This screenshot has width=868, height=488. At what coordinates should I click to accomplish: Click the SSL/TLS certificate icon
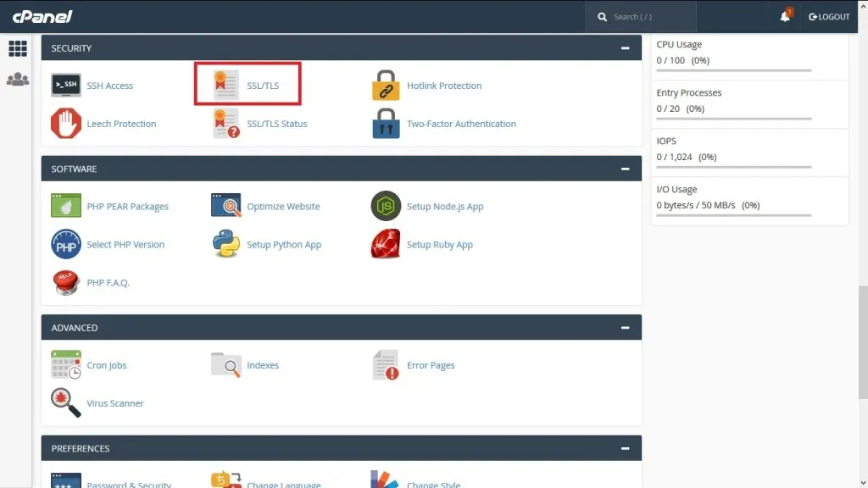[x=225, y=86]
